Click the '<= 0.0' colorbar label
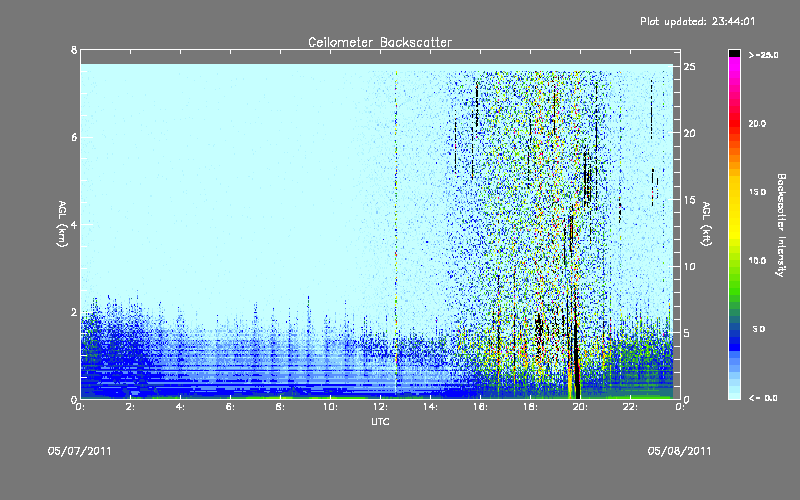Image resolution: width=800 pixels, height=500 pixels. [763, 398]
